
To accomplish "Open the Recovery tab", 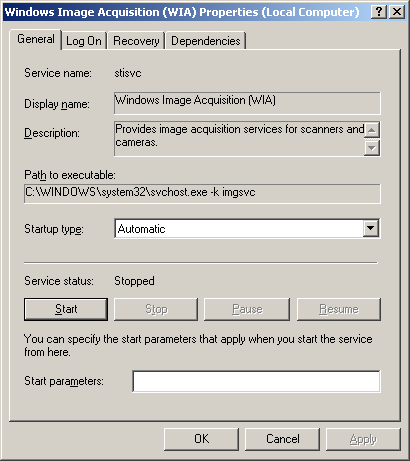I will pyautogui.click(x=136, y=41).
